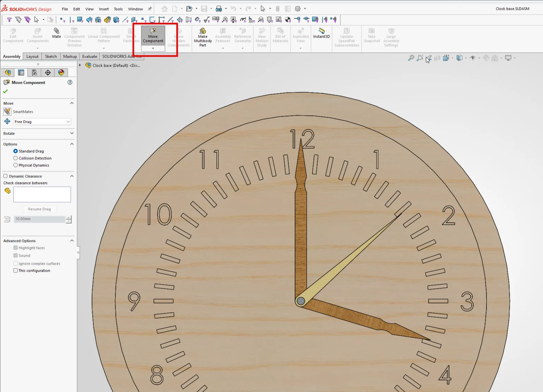Select the Physical Dynamics option

(16, 165)
